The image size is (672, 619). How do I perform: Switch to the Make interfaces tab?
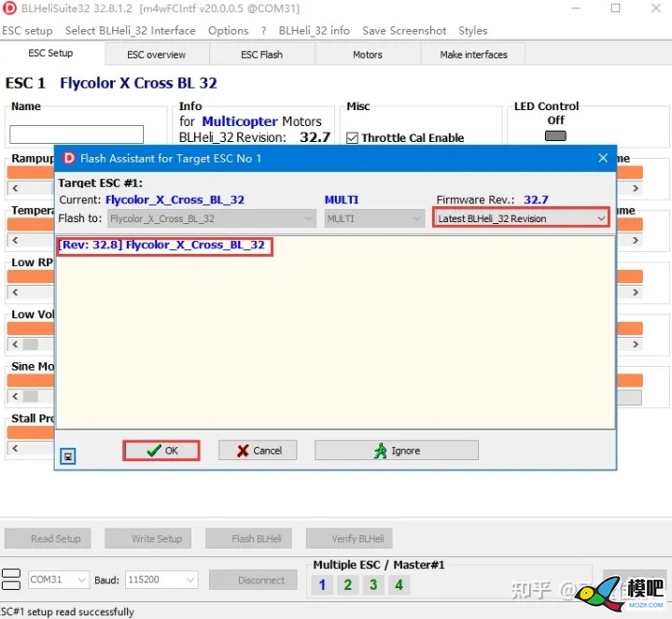coord(473,54)
